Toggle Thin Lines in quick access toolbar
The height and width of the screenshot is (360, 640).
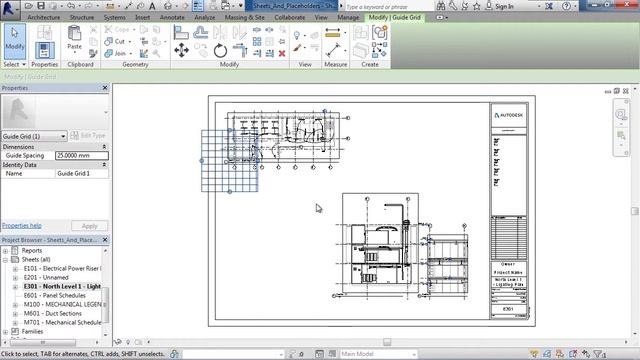pos(198,6)
